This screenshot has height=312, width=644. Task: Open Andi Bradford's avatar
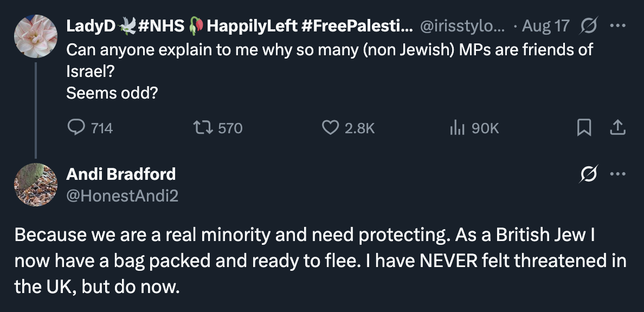[35, 185]
